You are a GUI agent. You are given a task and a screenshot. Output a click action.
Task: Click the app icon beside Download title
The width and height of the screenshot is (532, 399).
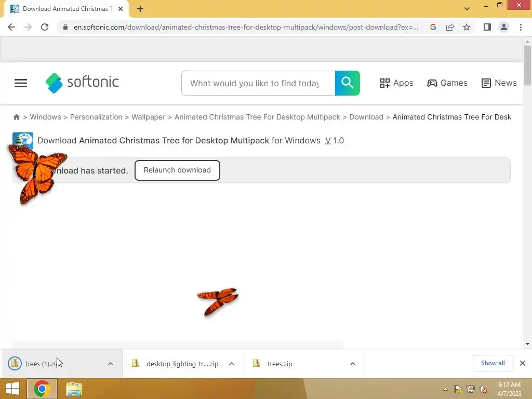coord(23,140)
